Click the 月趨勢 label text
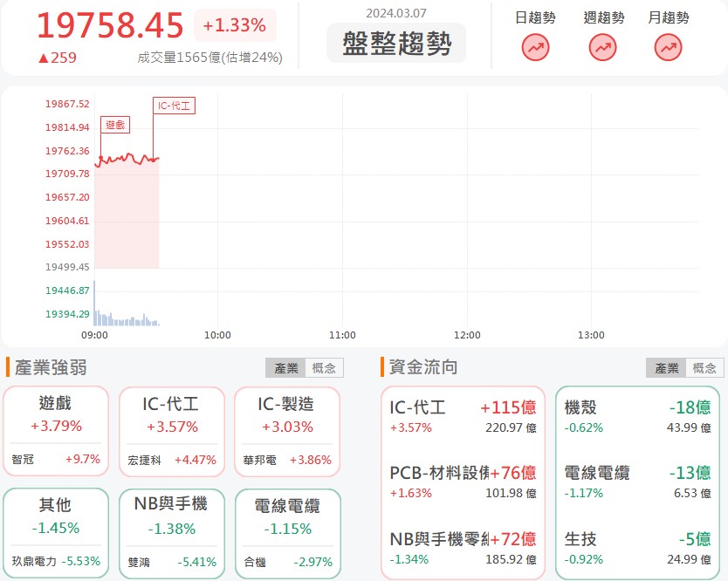This screenshot has width=728, height=581. [668, 17]
